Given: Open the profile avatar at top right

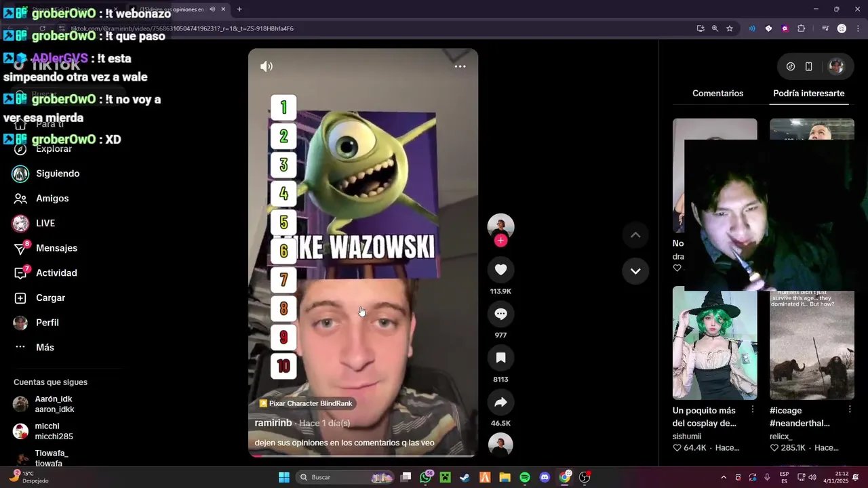Looking at the screenshot, I should [836, 66].
